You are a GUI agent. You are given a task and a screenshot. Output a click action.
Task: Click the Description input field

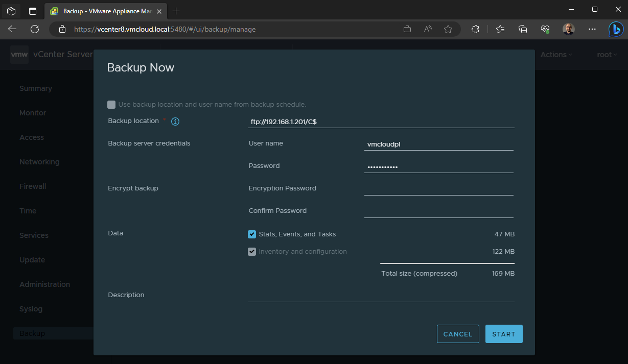[381, 300]
